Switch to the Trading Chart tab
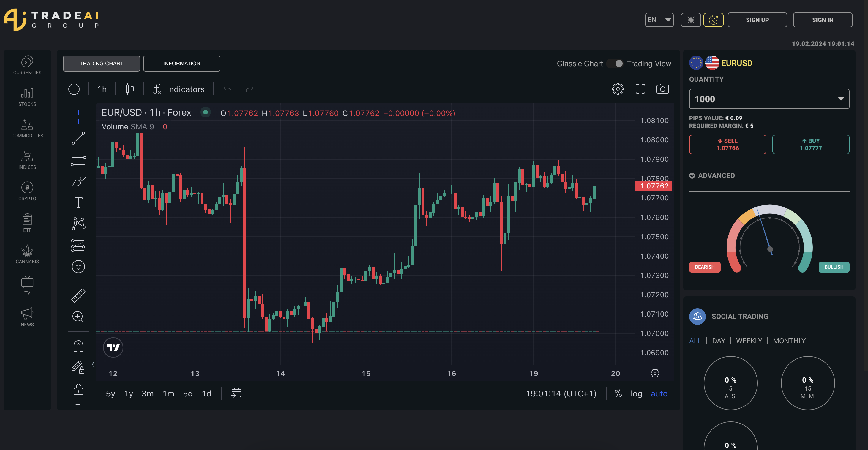The height and width of the screenshot is (450, 868). [101, 64]
